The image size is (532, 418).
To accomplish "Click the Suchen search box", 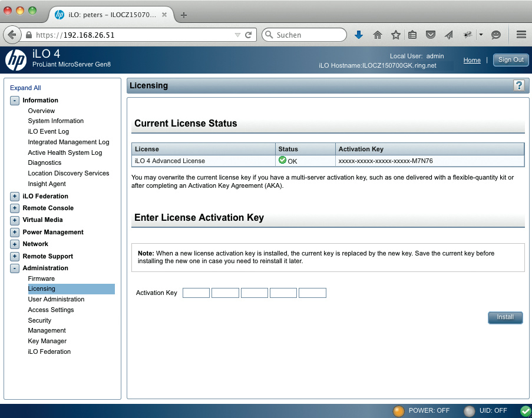I will tap(305, 35).
